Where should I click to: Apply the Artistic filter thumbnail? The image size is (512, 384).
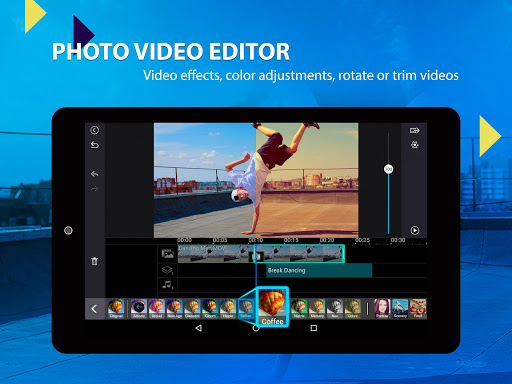pyautogui.click(x=139, y=309)
